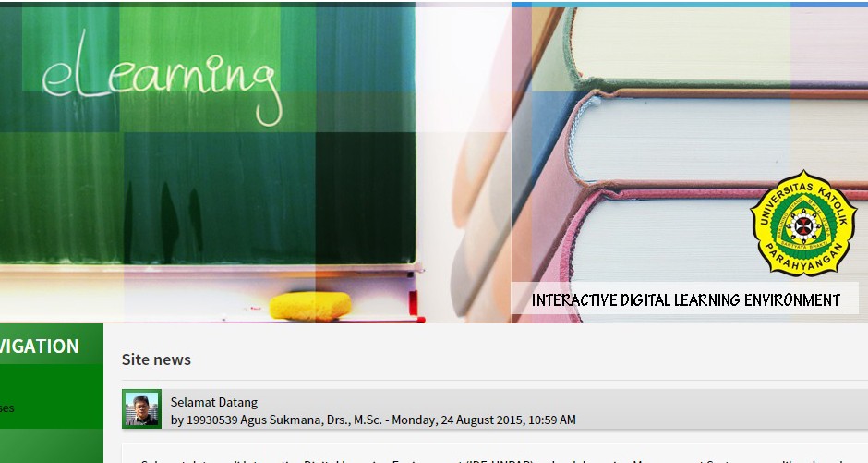Viewport: 868px width, 463px height.
Task: Click the Site news heading
Action: pos(156,359)
